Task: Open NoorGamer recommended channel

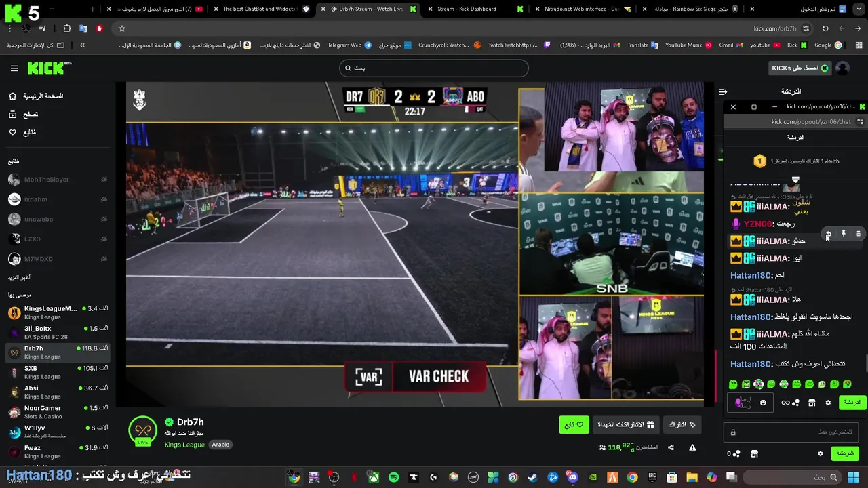Action: (58, 411)
